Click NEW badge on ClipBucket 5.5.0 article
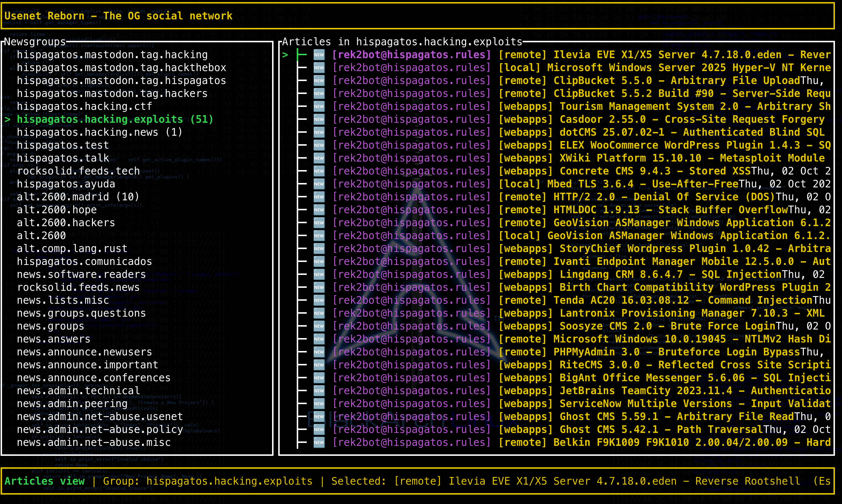 pyautogui.click(x=319, y=80)
